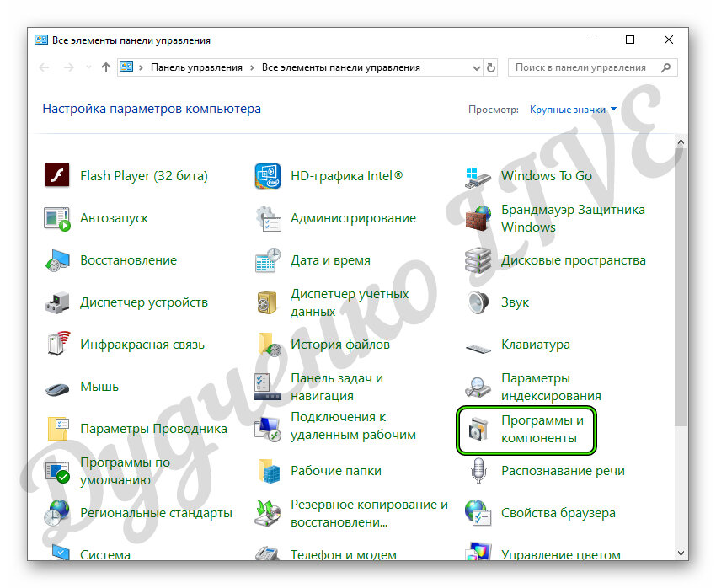Open the Клавиатура link
716x588 pixels.
tap(536, 345)
